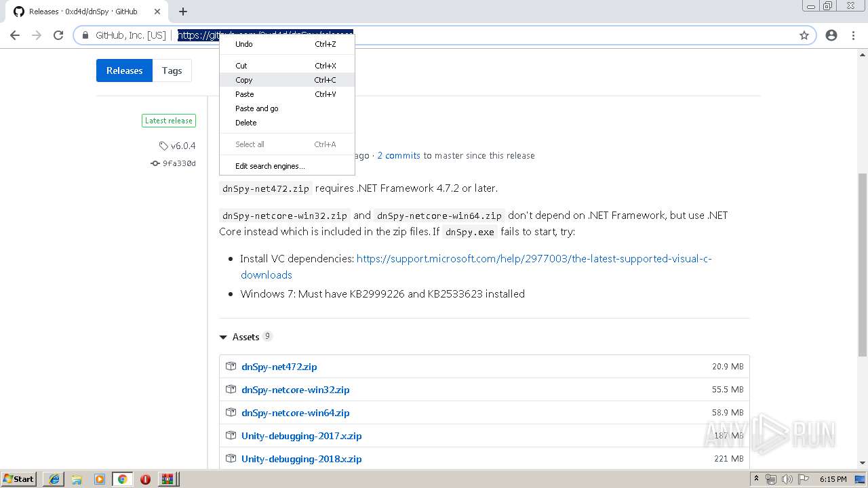Click the padlock site security icon
Viewport: 868px width, 488px height.
(85, 35)
